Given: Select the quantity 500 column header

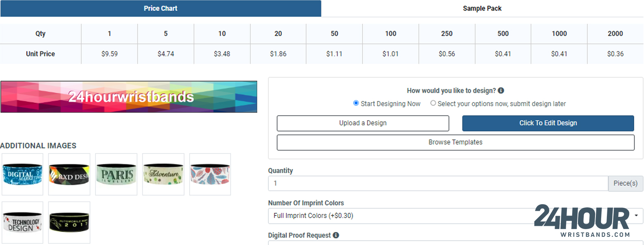Looking at the screenshot, I should 503,34.
